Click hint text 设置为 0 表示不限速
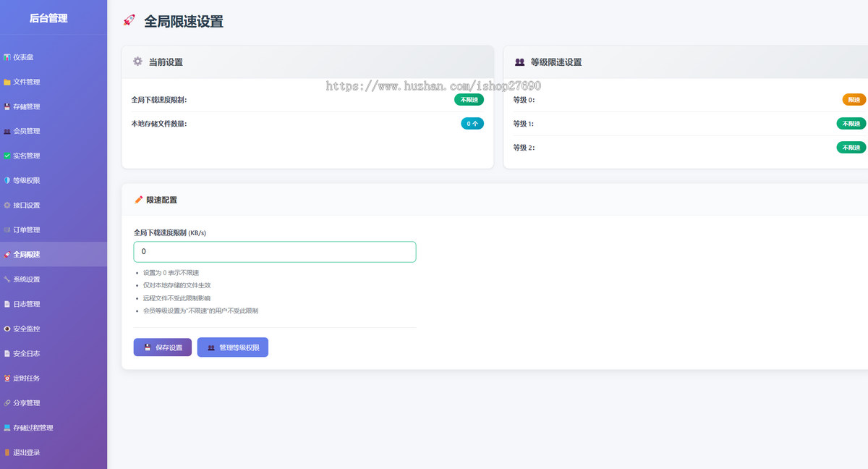The image size is (868, 469). coord(171,273)
